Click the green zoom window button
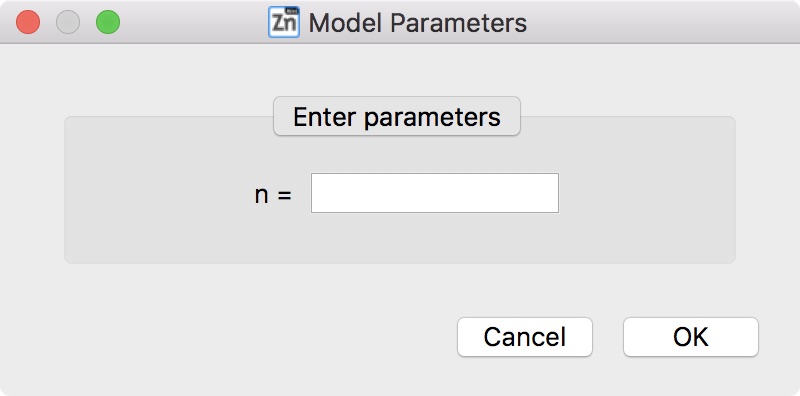This screenshot has width=800, height=396. pos(108,22)
